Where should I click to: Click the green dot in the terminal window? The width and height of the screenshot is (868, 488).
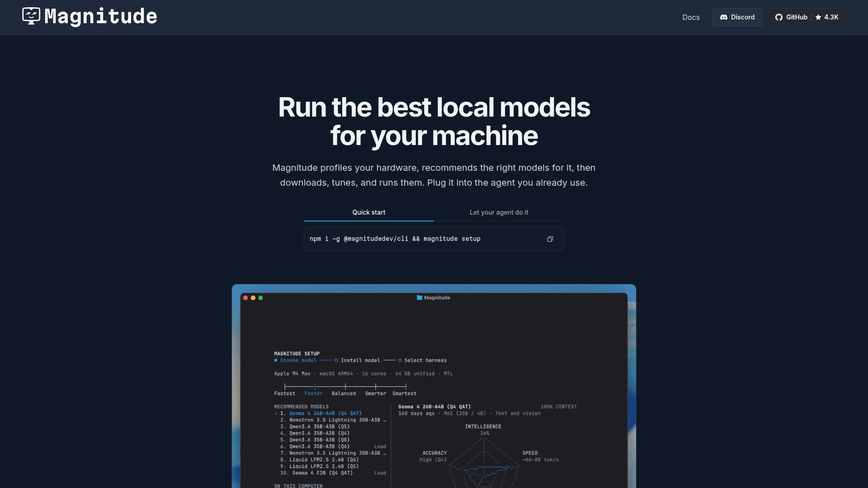pos(260,298)
